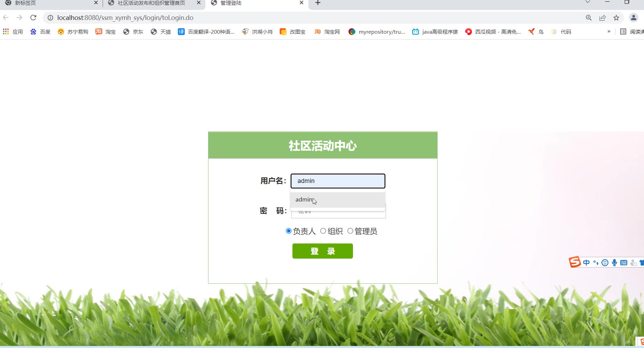Go back to the previous page

pyautogui.click(x=6, y=18)
